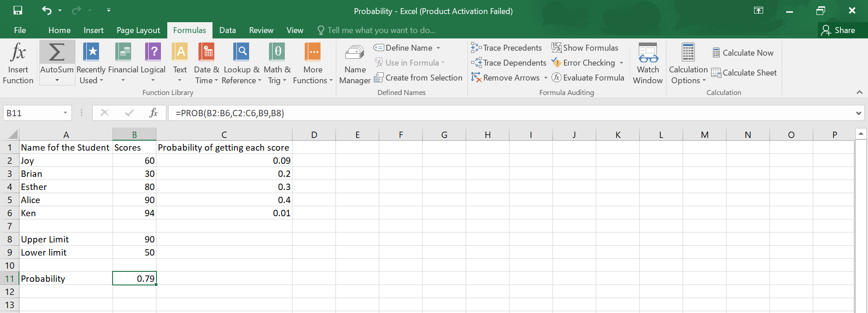The width and height of the screenshot is (868, 313).
Task: Click Evaluate Formula
Action: pos(588,78)
